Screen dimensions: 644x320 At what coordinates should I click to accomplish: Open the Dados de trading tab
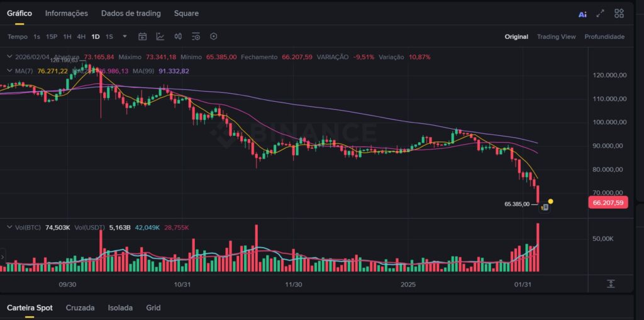point(131,13)
